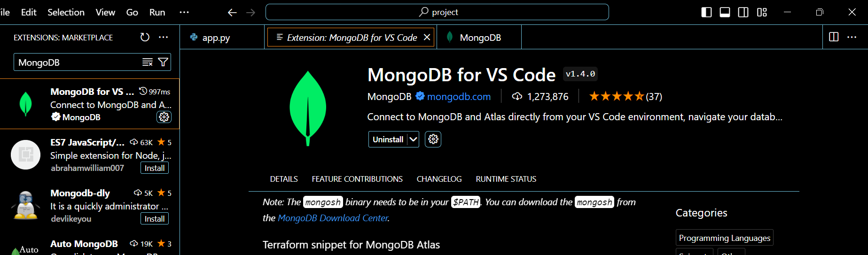Restore down the VS Code window
Image resolution: width=868 pixels, height=255 pixels.
820,12
